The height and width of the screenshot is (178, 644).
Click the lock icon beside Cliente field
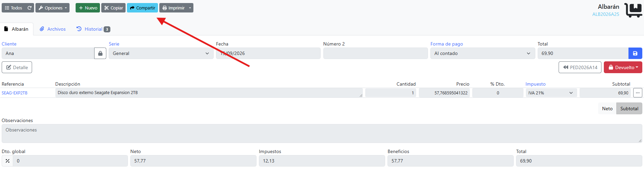tap(100, 53)
